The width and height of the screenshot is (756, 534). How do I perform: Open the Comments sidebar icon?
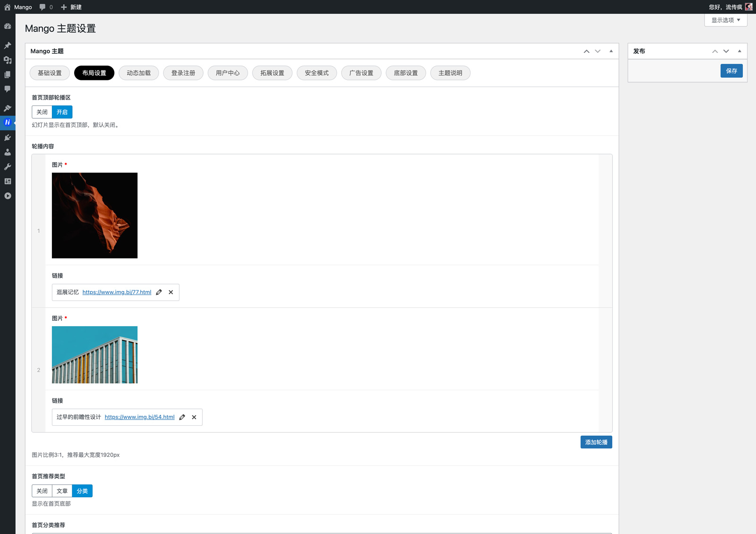coord(8,89)
